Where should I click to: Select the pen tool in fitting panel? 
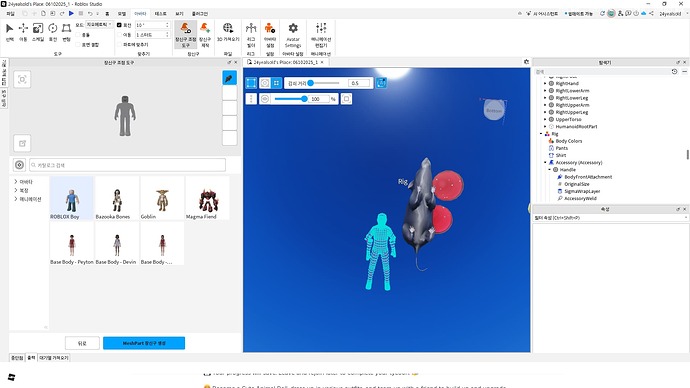[x=229, y=78]
